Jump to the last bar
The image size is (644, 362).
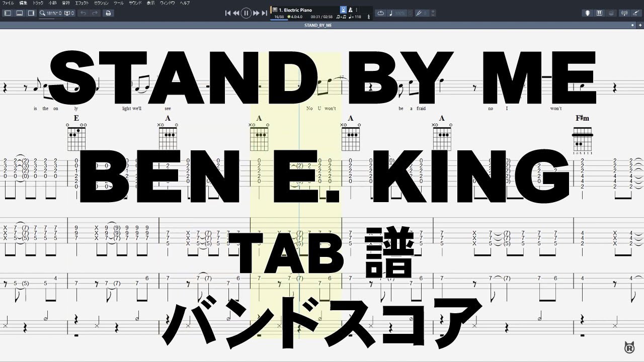click(x=264, y=13)
